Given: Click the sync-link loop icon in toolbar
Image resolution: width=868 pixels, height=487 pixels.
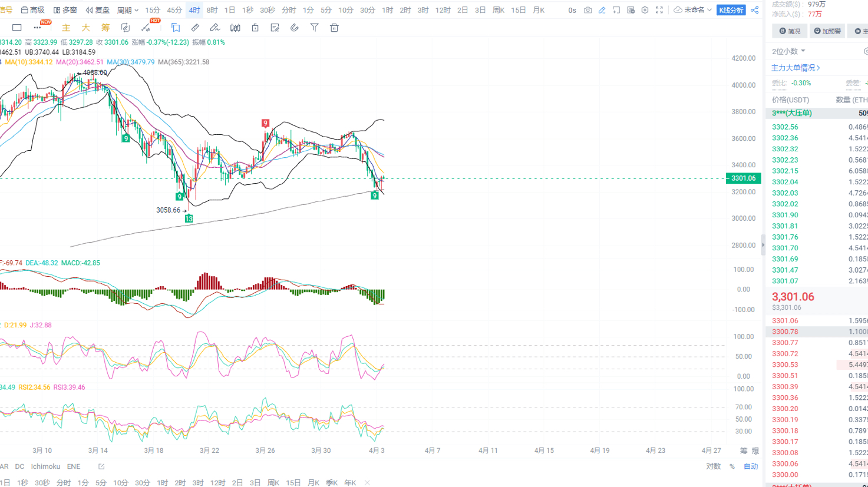Looking at the screenshot, I should [x=126, y=28].
